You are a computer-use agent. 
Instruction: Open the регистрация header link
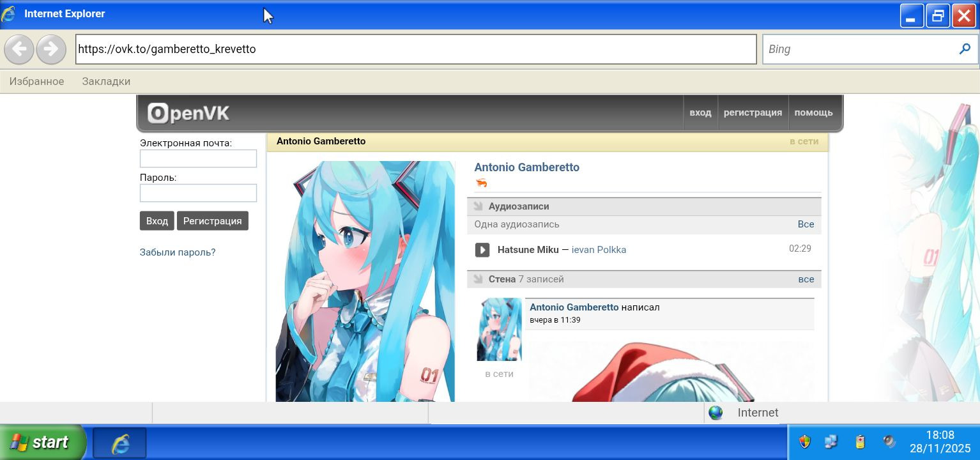coord(753,112)
